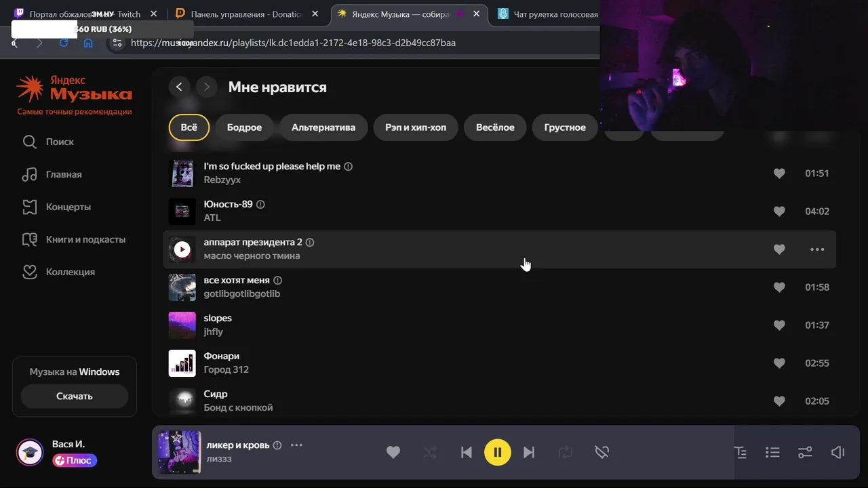Click browser address bar URL

pyautogui.click(x=293, y=43)
